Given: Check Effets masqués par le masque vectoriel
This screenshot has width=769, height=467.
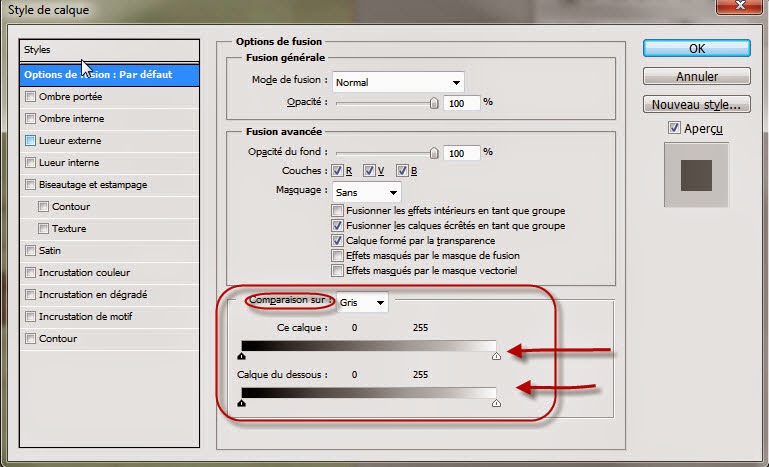Looking at the screenshot, I should tap(337, 270).
